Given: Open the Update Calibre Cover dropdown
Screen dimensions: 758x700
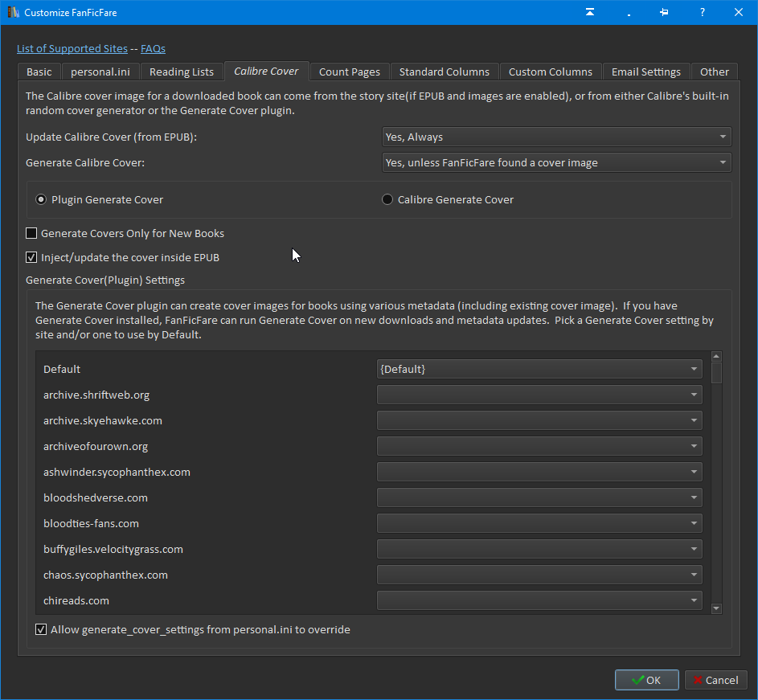Looking at the screenshot, I should [556, 137].
